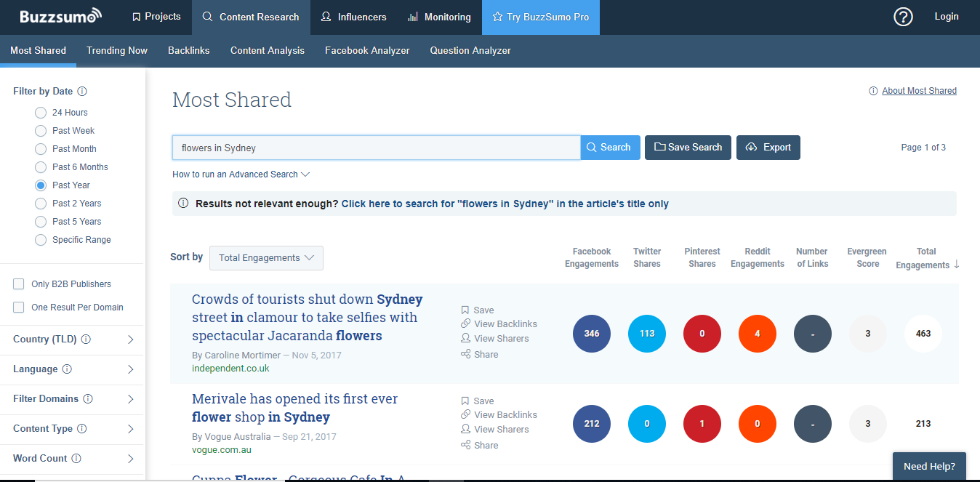Choose Past 6 Months filter
Viewport: 980px width, 482px height.
[41, 167]
